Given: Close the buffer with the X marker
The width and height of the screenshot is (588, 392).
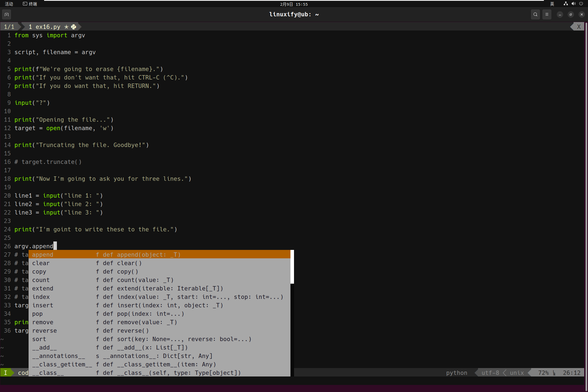Looking at the screenshot, I should pos(578,27).
